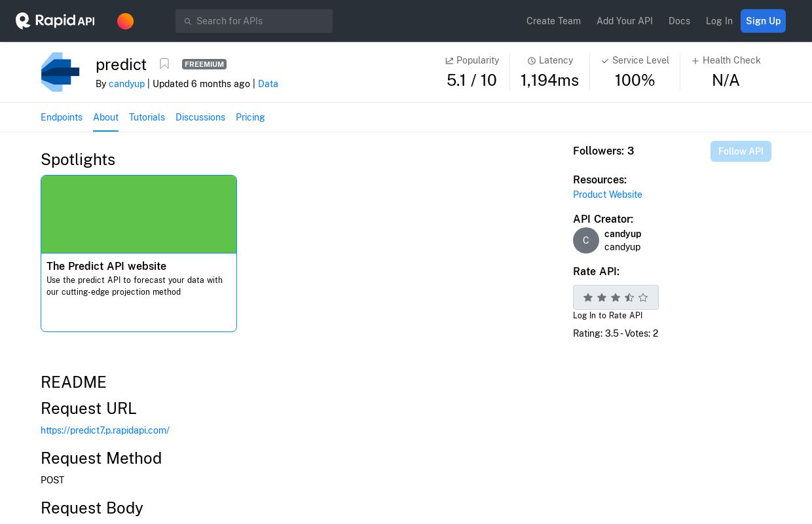Select the About tab
The width and height of the screenshot is (812, 524).
coord(105,117)
